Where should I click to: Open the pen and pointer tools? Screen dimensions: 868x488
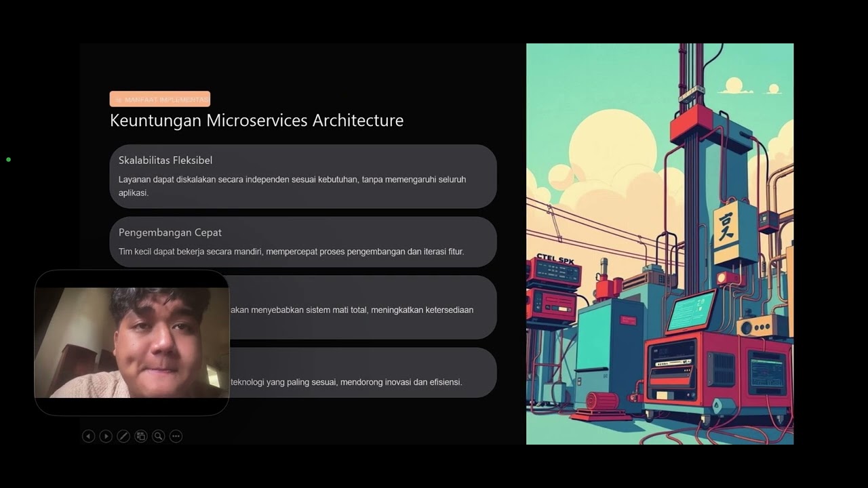click(x=123, y=436)
